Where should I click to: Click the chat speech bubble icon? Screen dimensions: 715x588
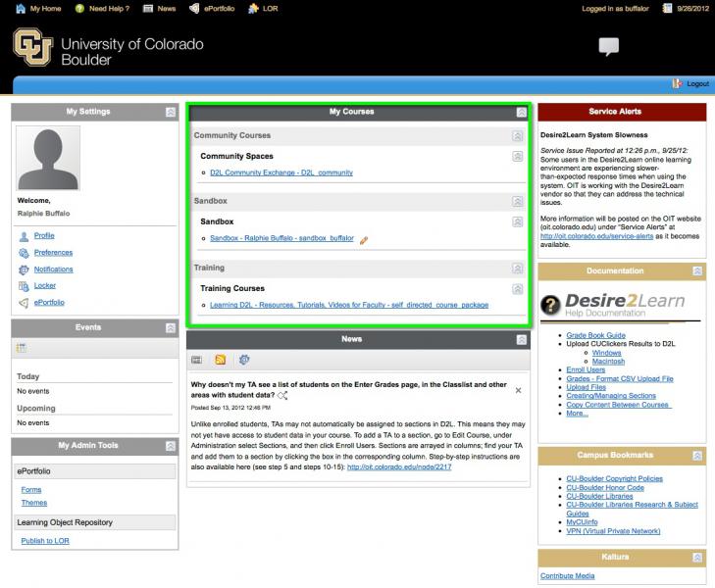tap(609, 46)
